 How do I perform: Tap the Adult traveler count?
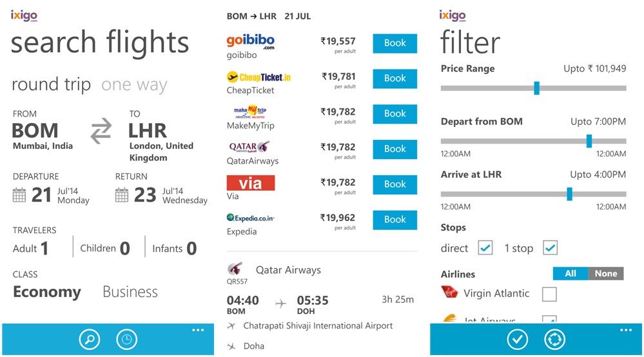coord(44,249)
